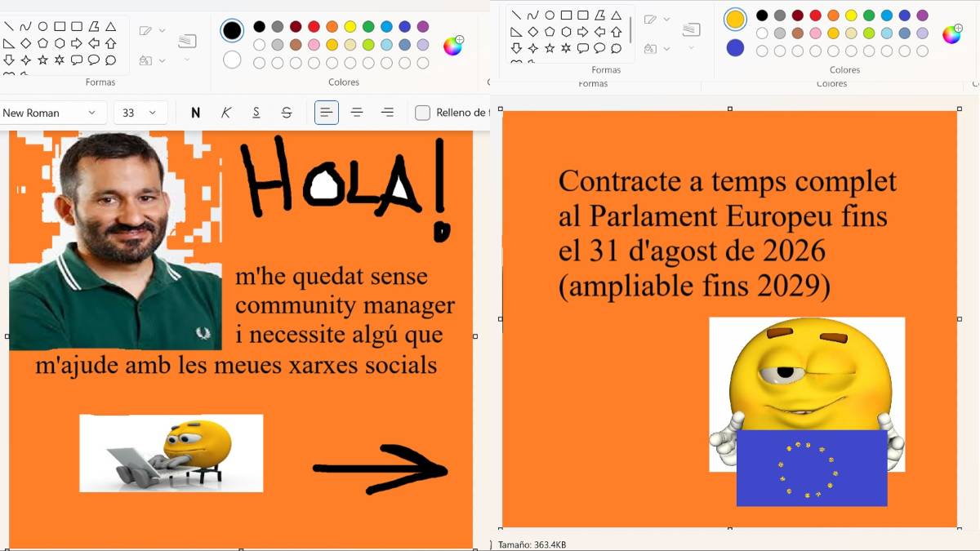Viewport: 980px width, 551px height.
Task: Enable the Relleno de fondo checkbox
Action: point(422,113)
